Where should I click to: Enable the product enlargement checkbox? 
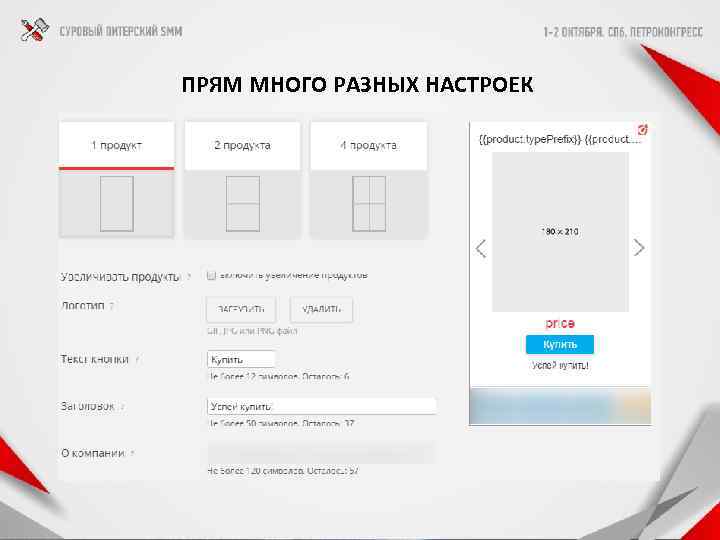(x=211, y=276)
